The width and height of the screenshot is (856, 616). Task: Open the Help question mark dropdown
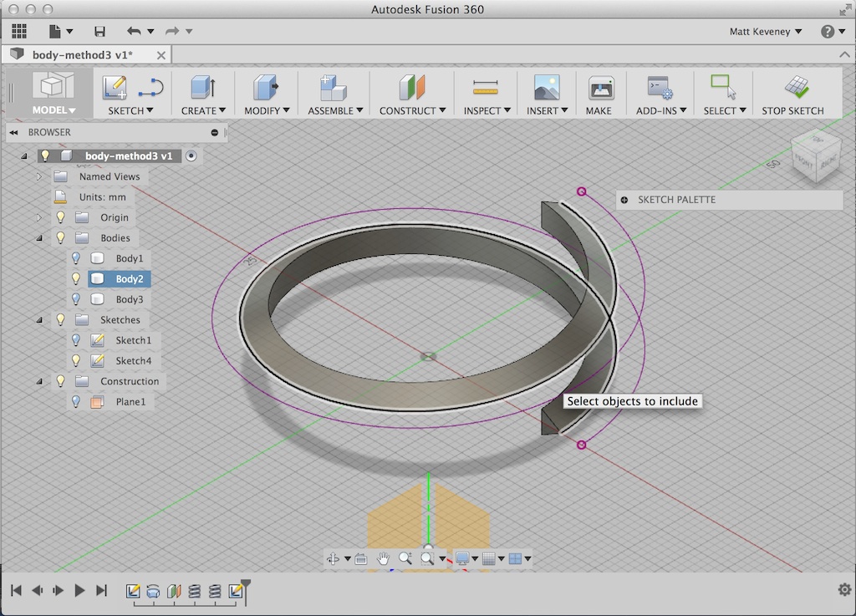coord(833,32)
